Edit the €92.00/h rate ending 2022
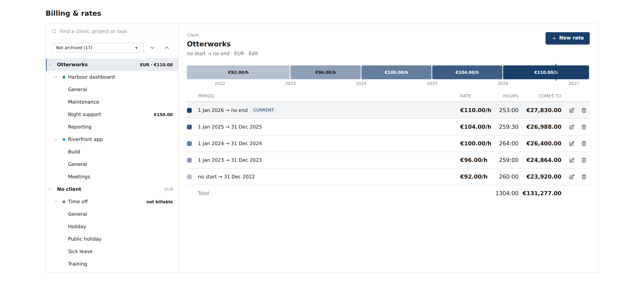Screen dimensions: 644x281 pos(571,177)
